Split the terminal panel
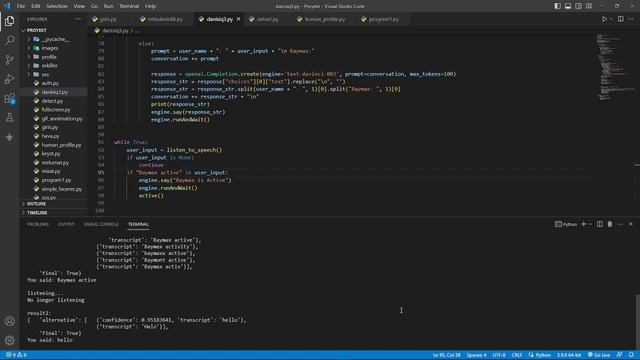The width and height of the screenshot is (640, 360). coord(600,224)
